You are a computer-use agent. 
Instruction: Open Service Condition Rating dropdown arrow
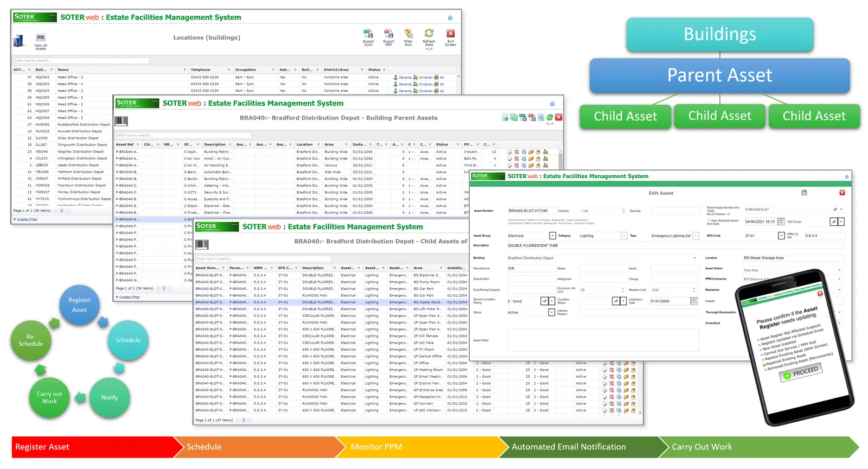[x=552, y=301]
